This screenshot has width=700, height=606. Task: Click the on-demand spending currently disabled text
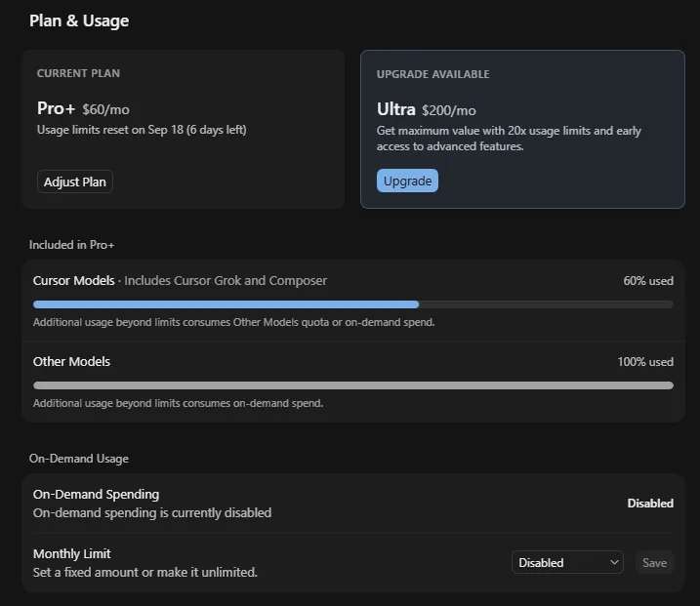[x=151, y=512]
